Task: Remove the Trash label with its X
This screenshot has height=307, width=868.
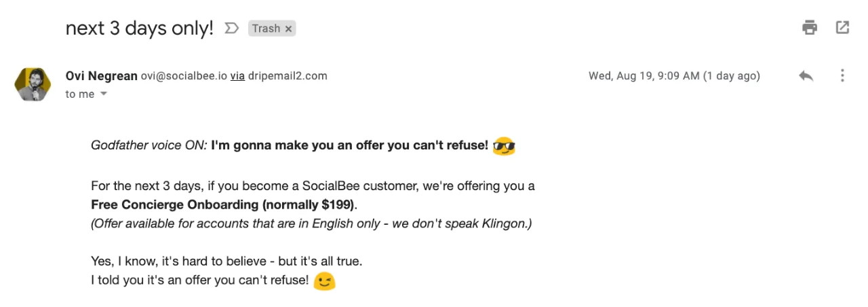Action: pyautogui.click(x=288, y=29)
